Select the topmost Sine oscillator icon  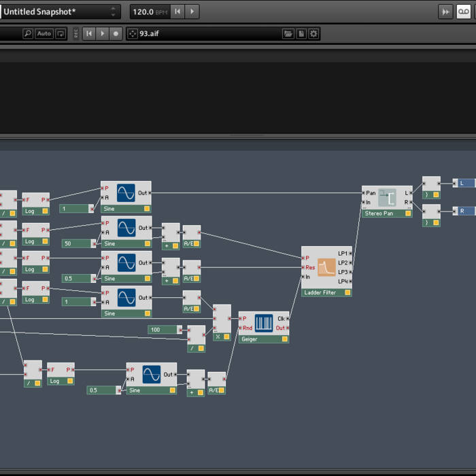[x=126, y=193]
